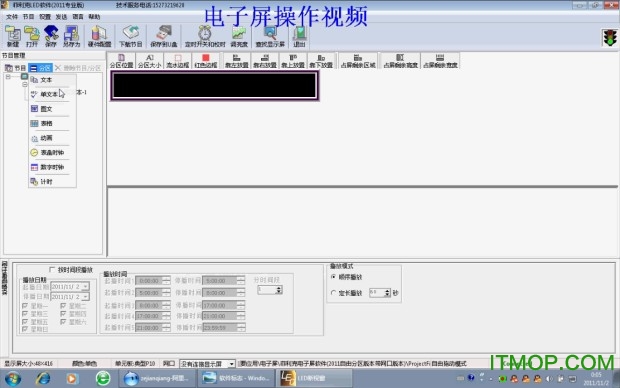Open the 节目 menu in menu bar
Screen dimensions: 620x388
pos(28,17)
